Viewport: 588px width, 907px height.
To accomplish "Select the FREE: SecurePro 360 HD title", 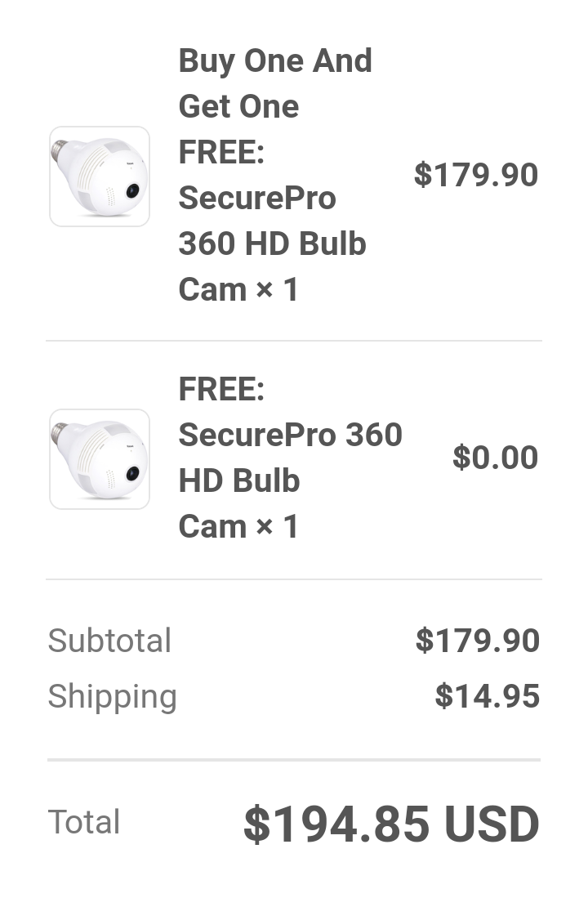I will point(290,458).
